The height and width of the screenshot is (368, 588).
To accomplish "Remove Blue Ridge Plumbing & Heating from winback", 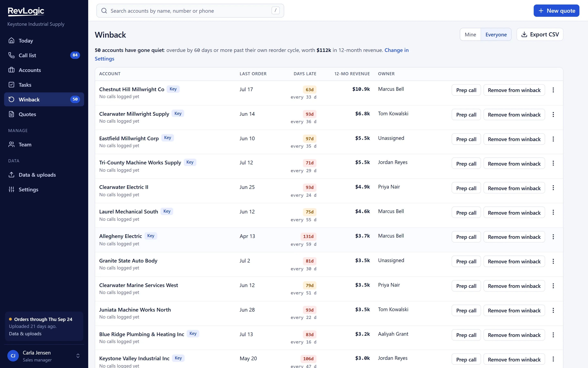I will point(514,335).
